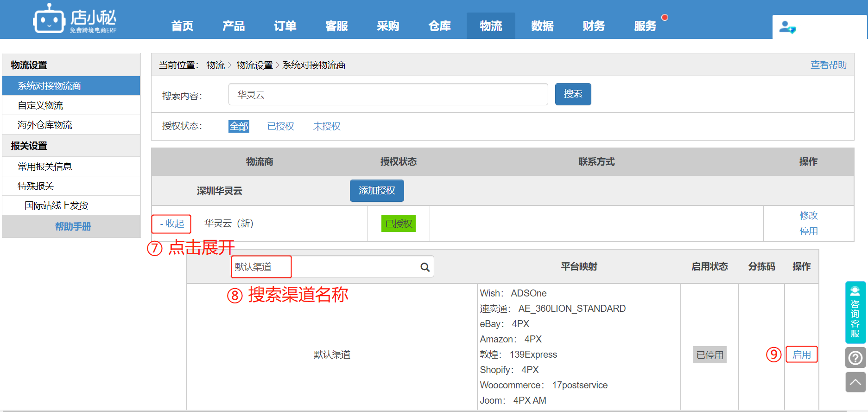Select 自定义物流 in sidebar
The height and width of the screenshot is (412, 868).
pyautogui.click(x=71, y=105)
